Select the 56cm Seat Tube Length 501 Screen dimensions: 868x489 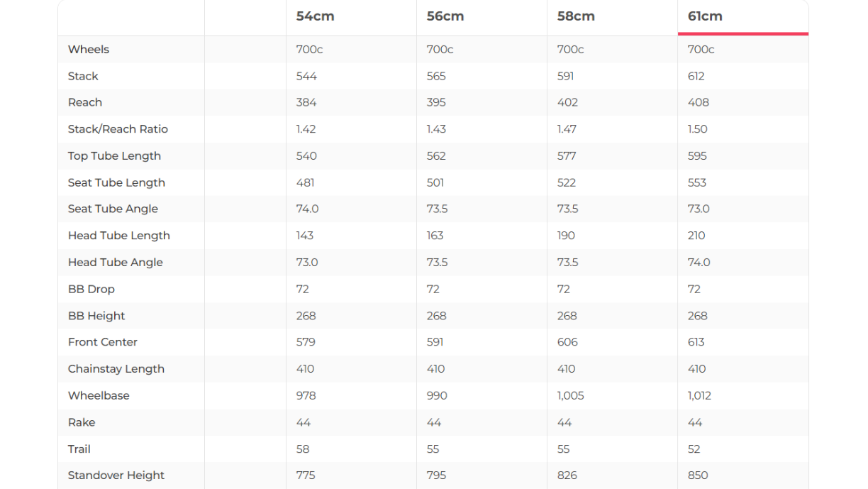pos(435,182)
